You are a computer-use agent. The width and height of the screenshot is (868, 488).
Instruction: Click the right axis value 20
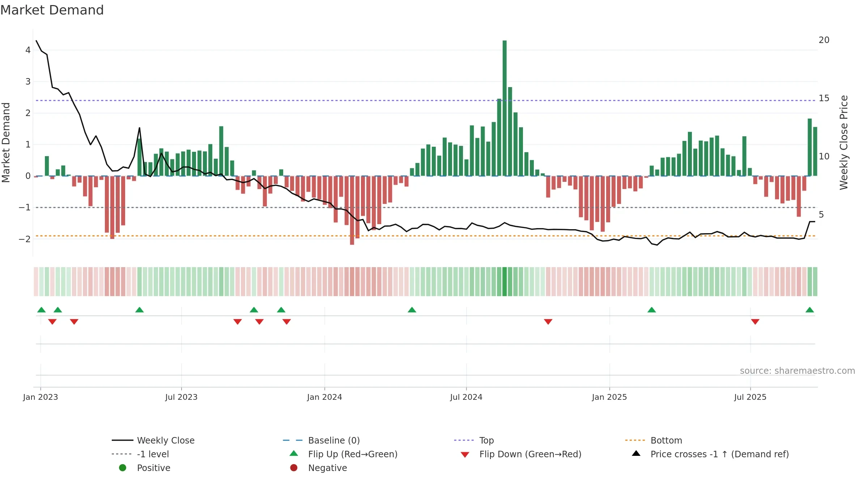(824, 40)
